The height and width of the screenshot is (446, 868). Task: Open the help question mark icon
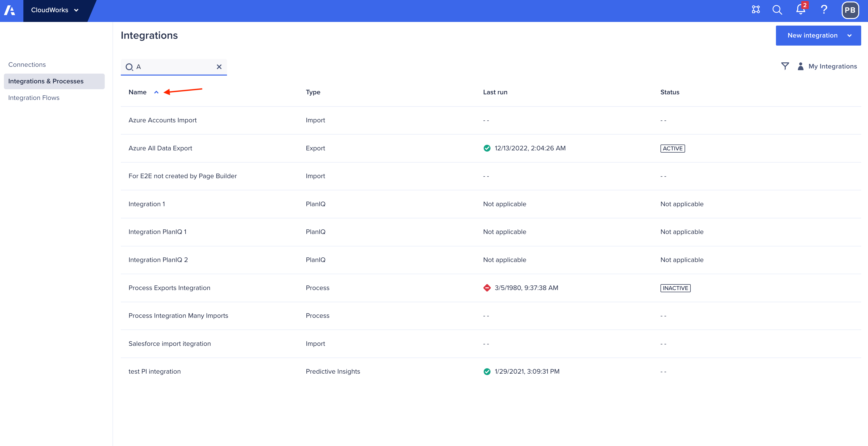824,10
